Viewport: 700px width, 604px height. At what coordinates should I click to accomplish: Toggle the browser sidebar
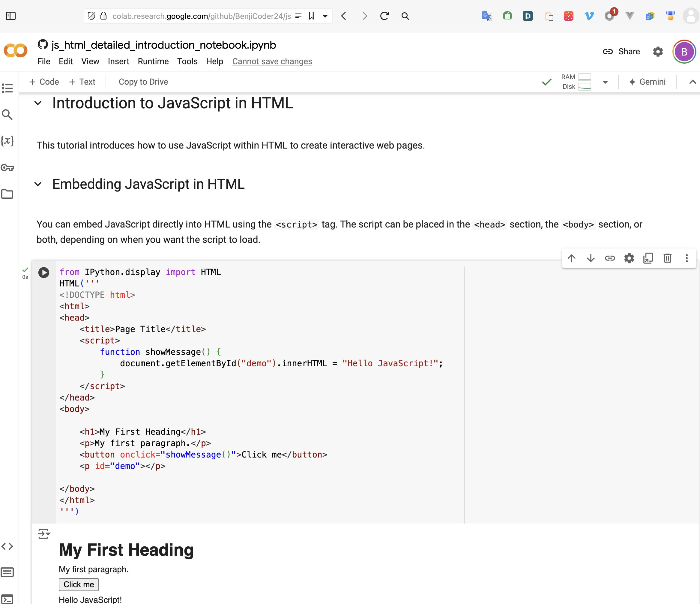click(x=11, y=16)
